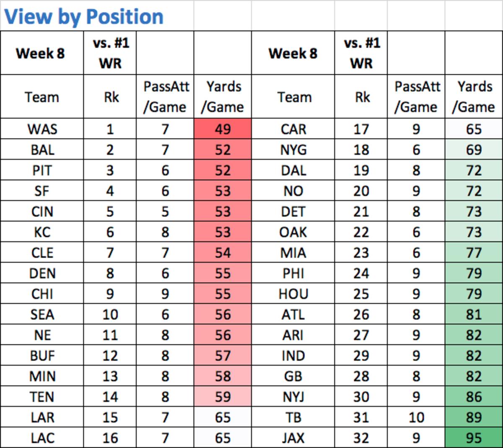
Task: Click the LAC team cell
Action: [42, 438]
